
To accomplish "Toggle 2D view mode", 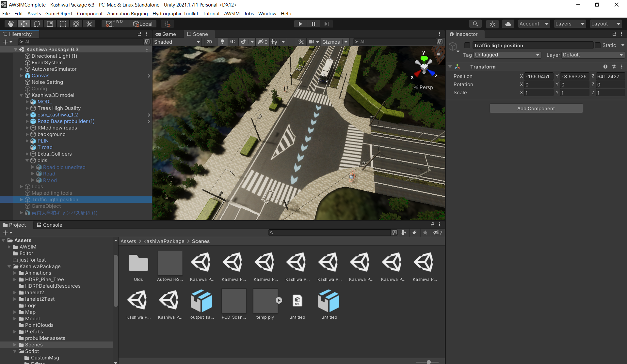I will pyautogui.click(x=209, y=42).
